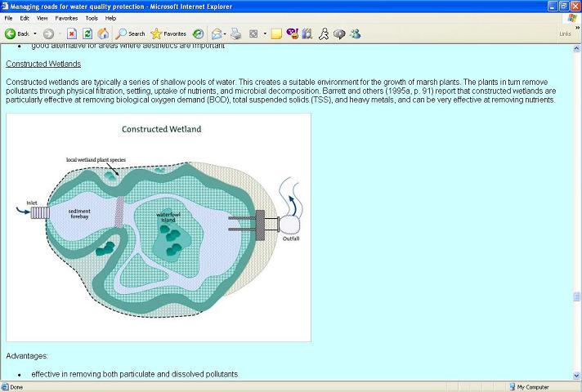Click the 'Advantages:' text
Image resolution: width=582 pixels, height=392 pixels.
(27, 356)
